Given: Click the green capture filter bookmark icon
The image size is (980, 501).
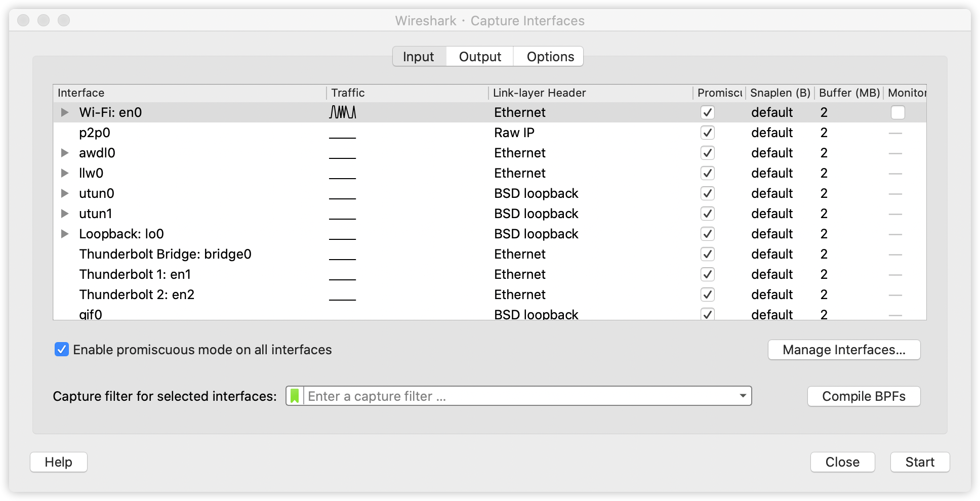Looking at the screenshot, I should point(295,396).
